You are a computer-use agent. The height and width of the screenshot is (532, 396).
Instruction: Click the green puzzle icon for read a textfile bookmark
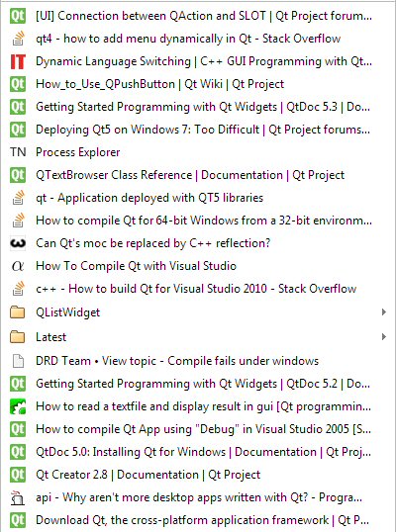point(18,406)
